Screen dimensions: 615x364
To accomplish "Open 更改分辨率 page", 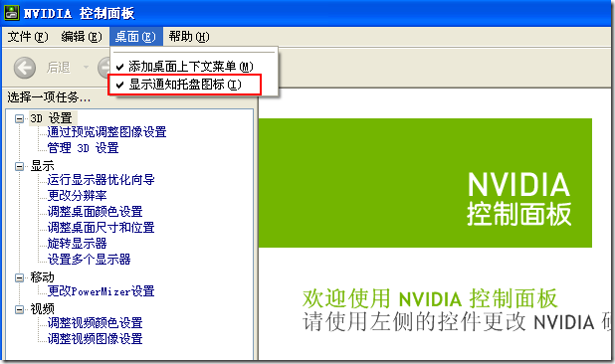I will pos(77,196).
